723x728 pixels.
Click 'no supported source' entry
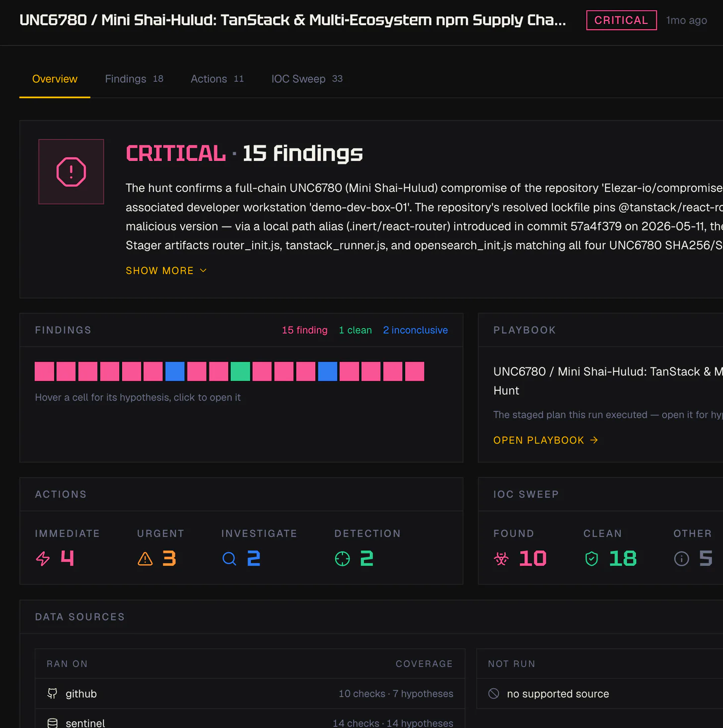[558, 694]
